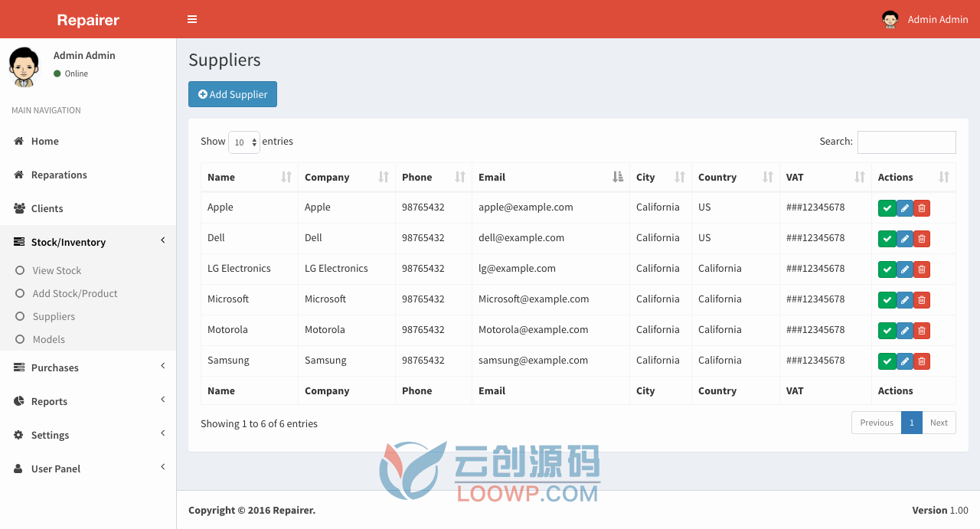Toggle sidebar with hamburger menu icon
This screenshot has height=529, width=980.
(192, 19)
